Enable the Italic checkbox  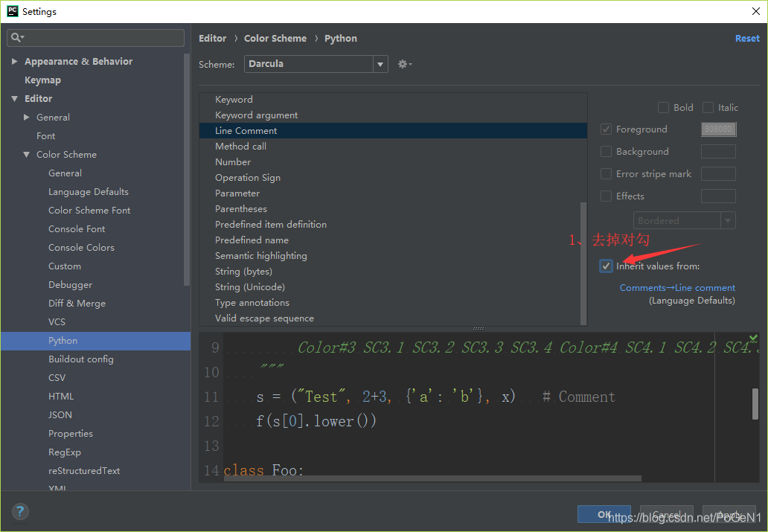[708, 107]
